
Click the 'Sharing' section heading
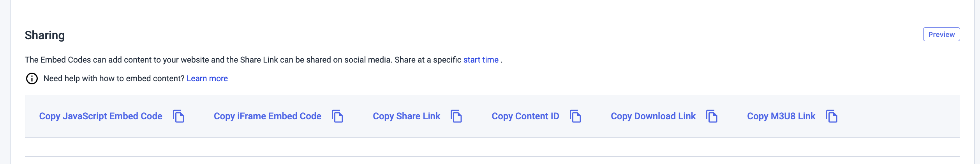(x=45, y=35)
